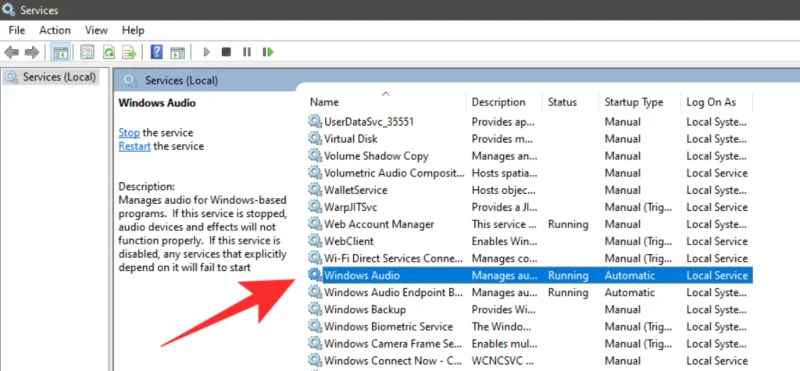The height and width of the screenshot is (371, 800).
Task: Open the blue Help toolbar icon
Action: pyautogui.click(x=157, y=52)
